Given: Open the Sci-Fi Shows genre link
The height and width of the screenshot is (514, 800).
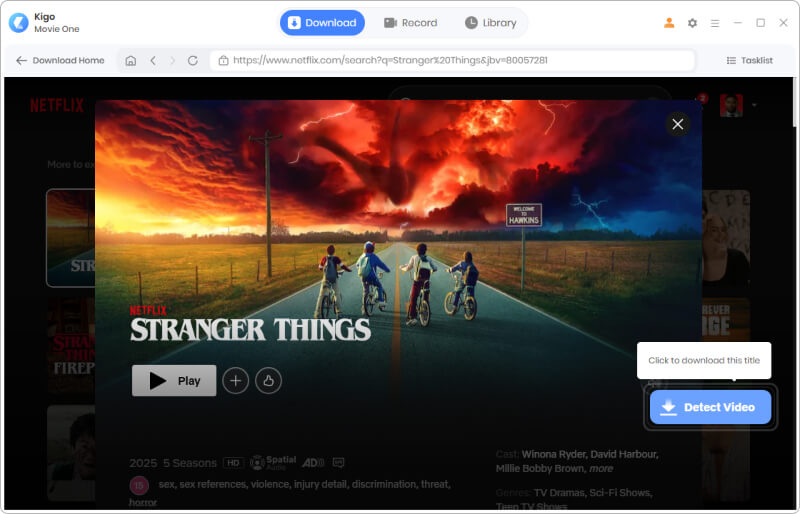Looking at the screenshot, I should pos(619,493).
